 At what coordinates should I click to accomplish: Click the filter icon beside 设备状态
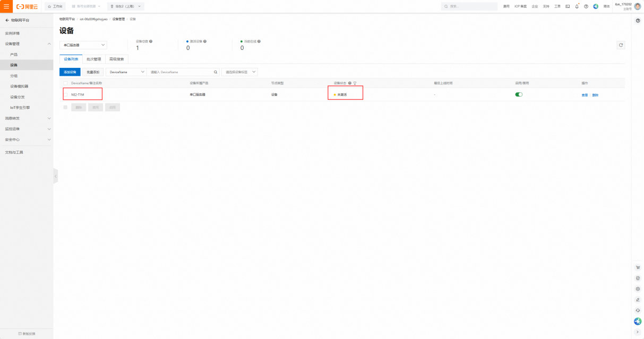(x=355, y=83)
